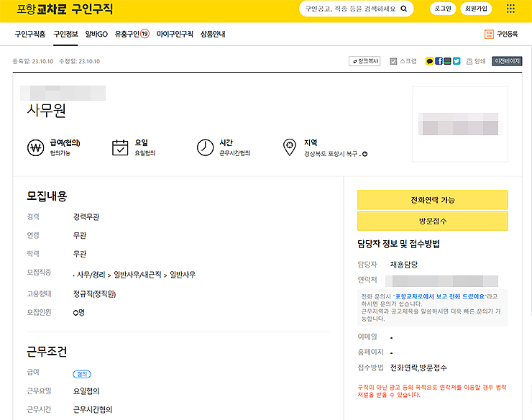The height and width of the screenshot is (420, 532).
Task: Click the 전화연락 가능 button
Action: 433,200
